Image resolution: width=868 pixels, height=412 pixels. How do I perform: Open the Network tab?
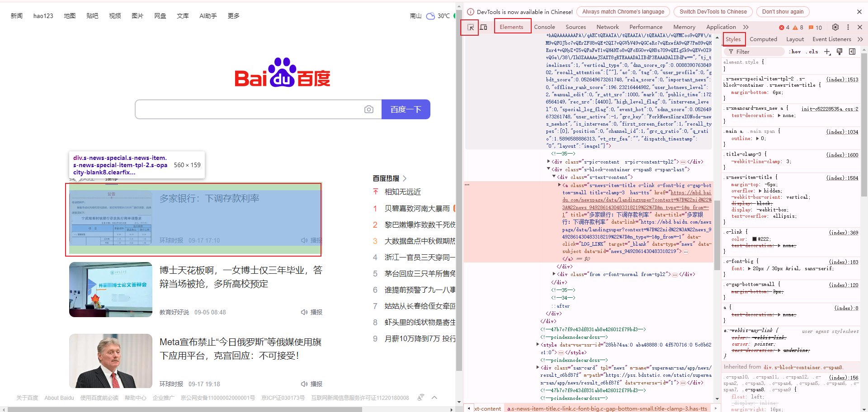[608, 27]
